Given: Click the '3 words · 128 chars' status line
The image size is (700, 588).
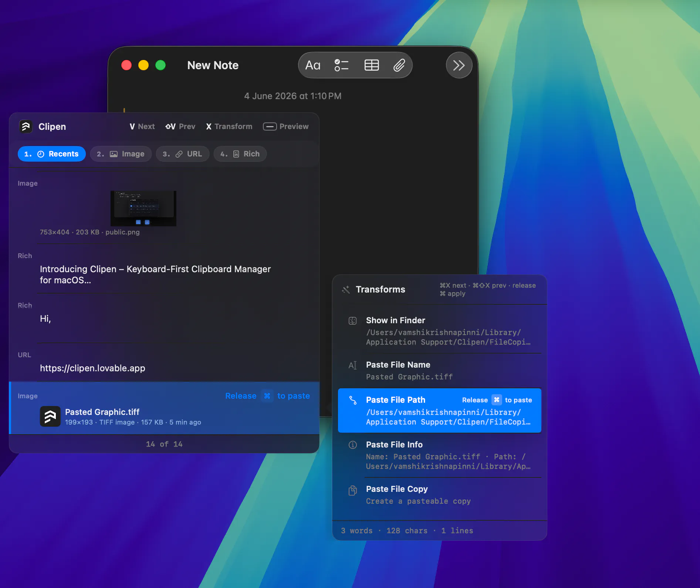Looking at the screenshot, I should 407,531.
